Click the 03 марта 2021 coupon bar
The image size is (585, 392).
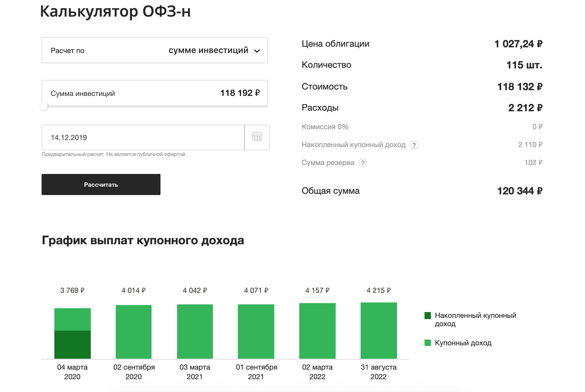[x=195, y=331]
